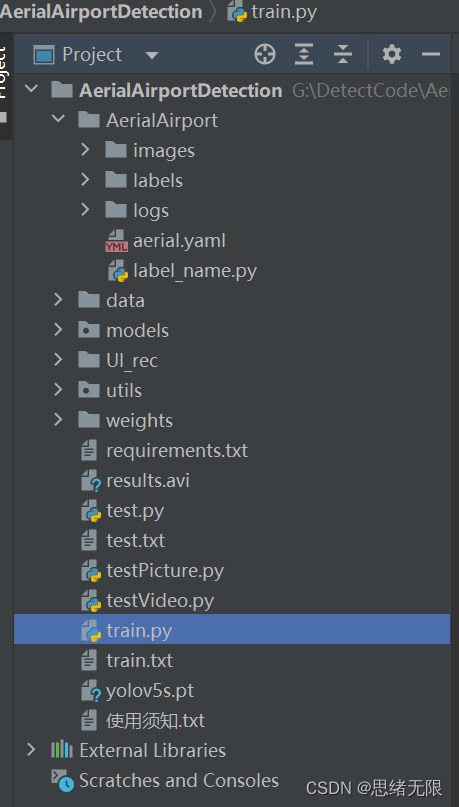Click the Select Opened File crosshair icon
Image resolution: width=459 pixels, height=807 pixels.
(x=265, y=54)
